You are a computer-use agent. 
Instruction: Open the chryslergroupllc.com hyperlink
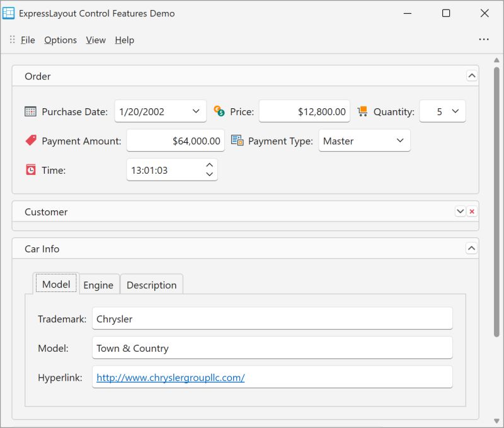pos(171,377)
